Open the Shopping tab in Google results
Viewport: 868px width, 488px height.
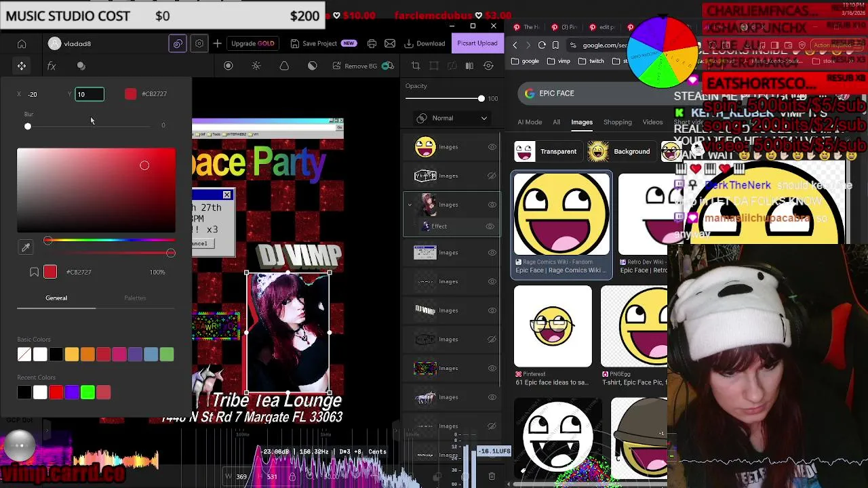618,122
